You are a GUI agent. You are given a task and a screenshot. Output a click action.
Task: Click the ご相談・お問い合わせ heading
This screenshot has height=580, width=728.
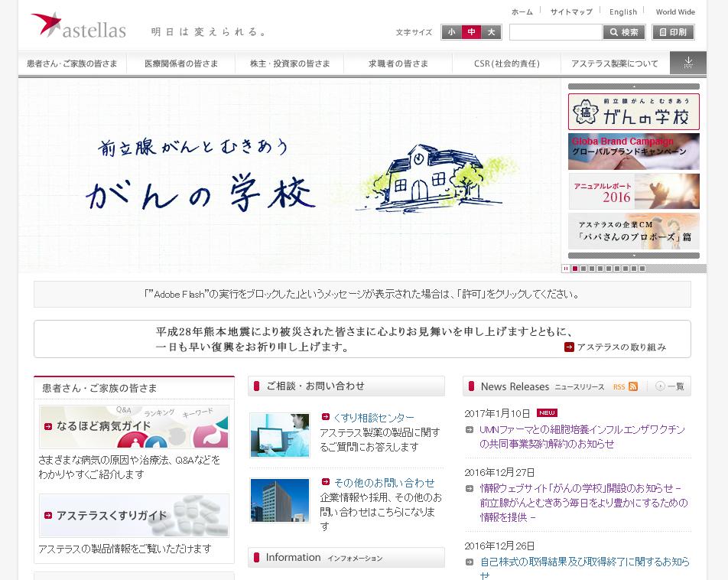click(346, 386)
